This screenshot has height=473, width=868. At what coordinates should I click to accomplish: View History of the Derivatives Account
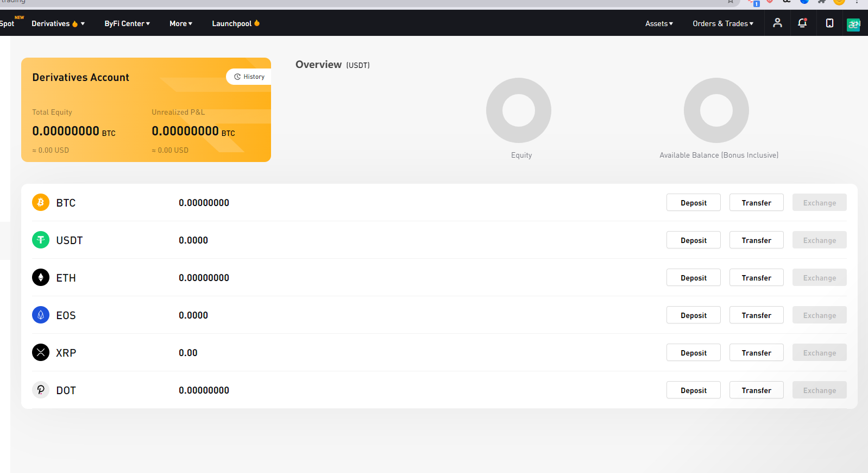pyautogui.click(x=249, y=77)
